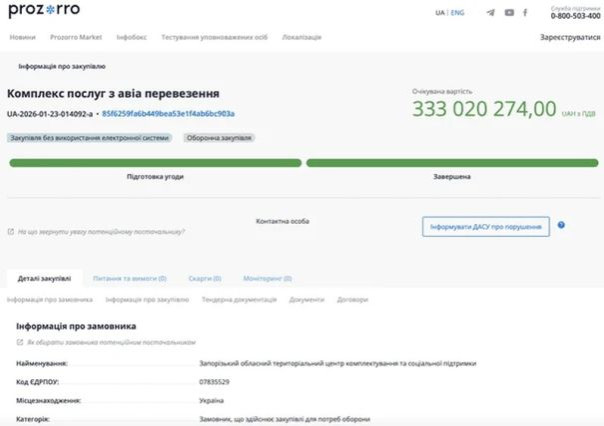Open tender hash link 85f6259fa6b449bea53e1f4ab6bc903a
The width and height of the screenshot is (604, 426).
(x=168, y=114)
